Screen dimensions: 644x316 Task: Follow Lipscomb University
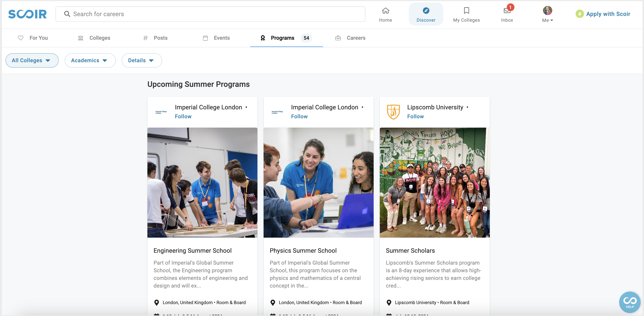click(x=415, y=117)
